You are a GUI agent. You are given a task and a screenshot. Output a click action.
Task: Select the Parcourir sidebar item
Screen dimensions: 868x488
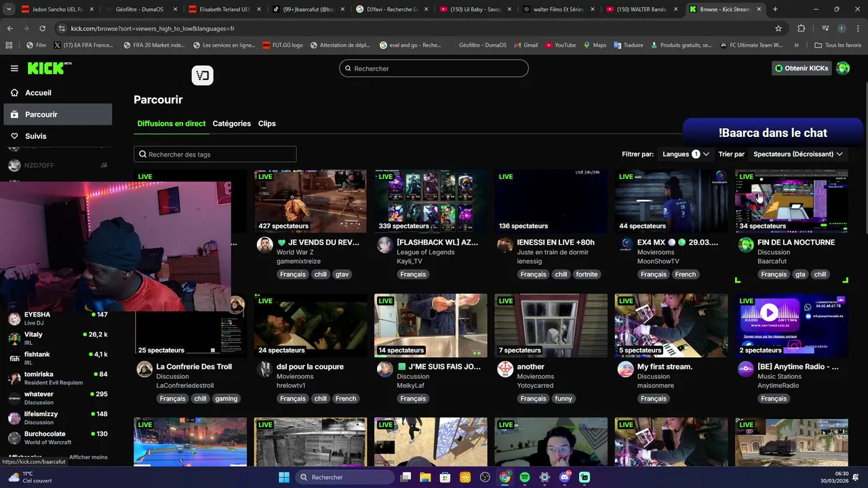click(x=58, y=115)
